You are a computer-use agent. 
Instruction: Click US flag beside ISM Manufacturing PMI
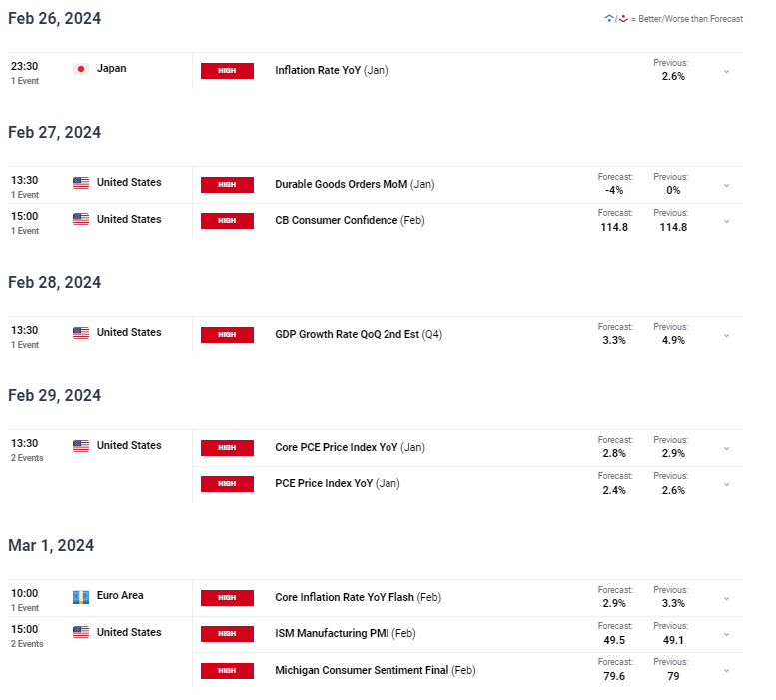(81, 632)
